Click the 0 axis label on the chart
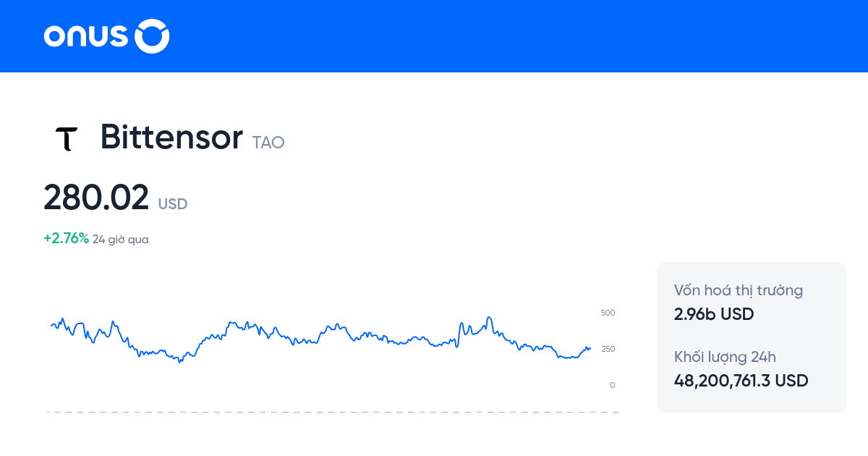Screen dimensions: 868x456 point(611,385)
